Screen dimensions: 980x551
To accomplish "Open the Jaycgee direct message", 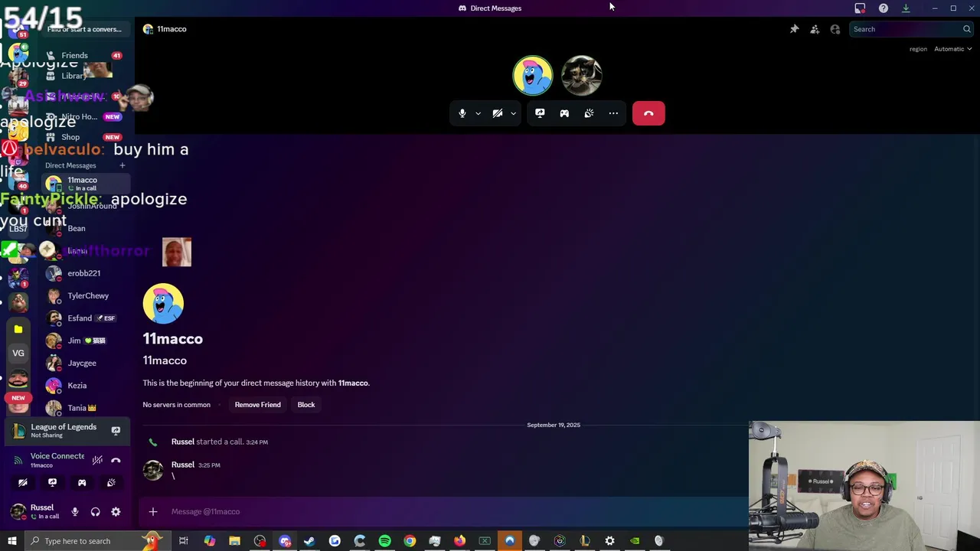I will tap(86, 363).
